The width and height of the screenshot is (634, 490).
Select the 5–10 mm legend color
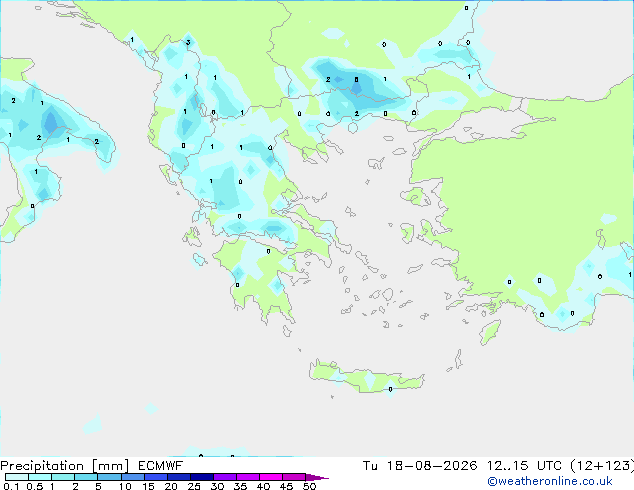(109, 477)
